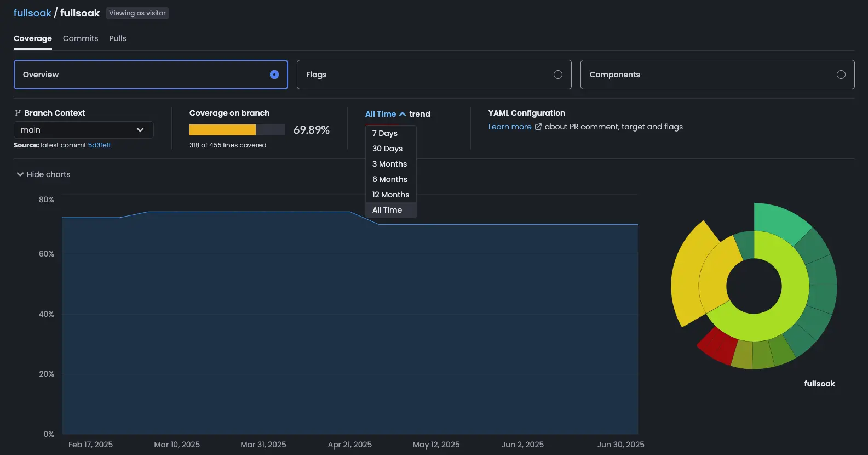Click the external link icon after Learn more
868x455 pixels.
538,127
